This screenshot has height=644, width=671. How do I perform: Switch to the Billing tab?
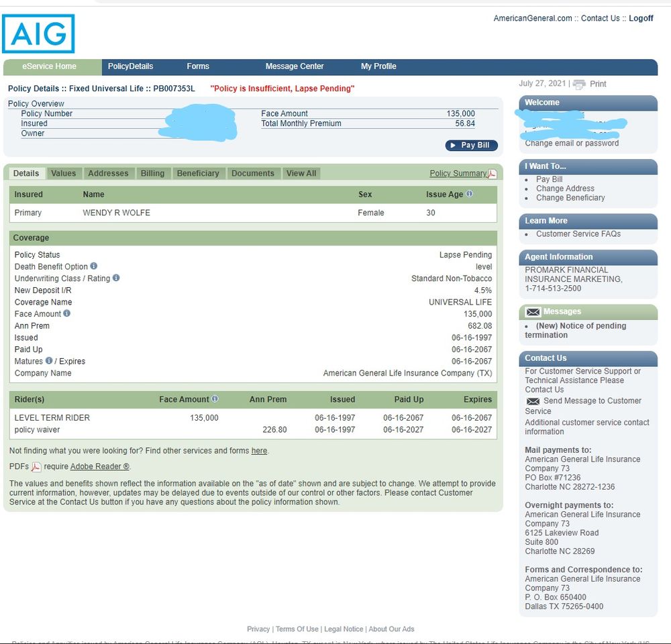[x=153, y=173]
